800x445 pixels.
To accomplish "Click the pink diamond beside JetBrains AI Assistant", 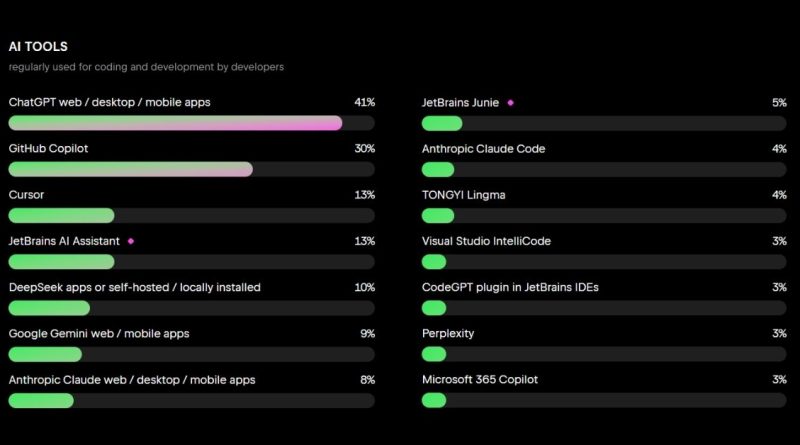I will point(130,241).
